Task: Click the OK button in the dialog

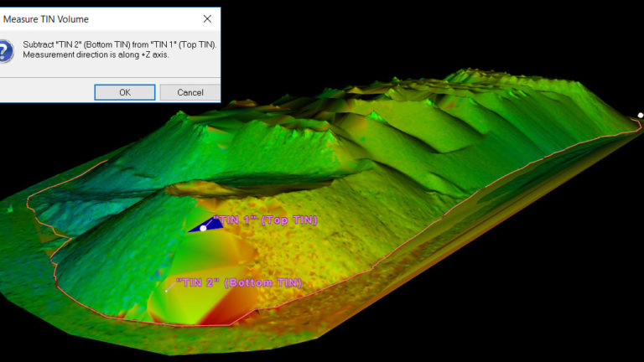Action: (124, 92)
